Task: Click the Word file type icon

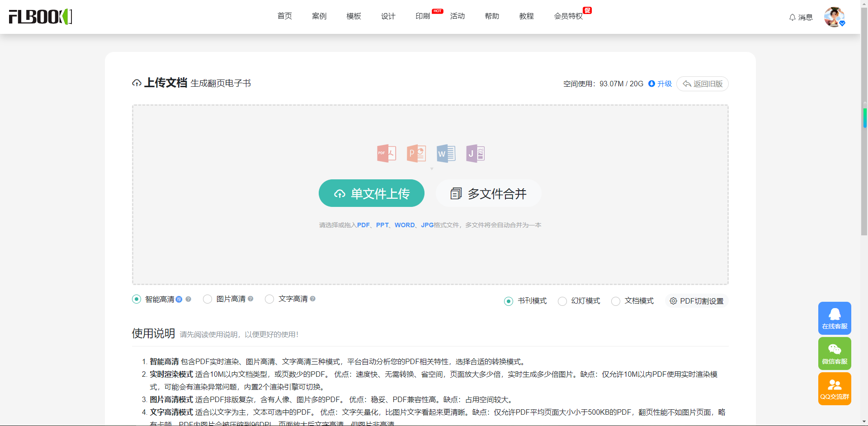Action: click(x=446, y=154)
